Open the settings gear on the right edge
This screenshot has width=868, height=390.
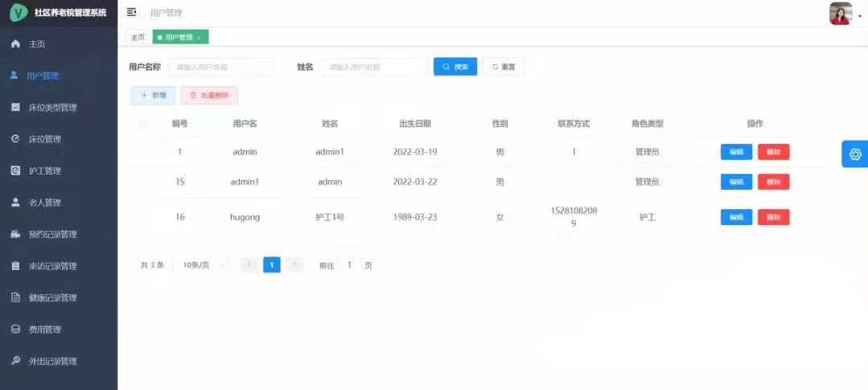(854, 154)
